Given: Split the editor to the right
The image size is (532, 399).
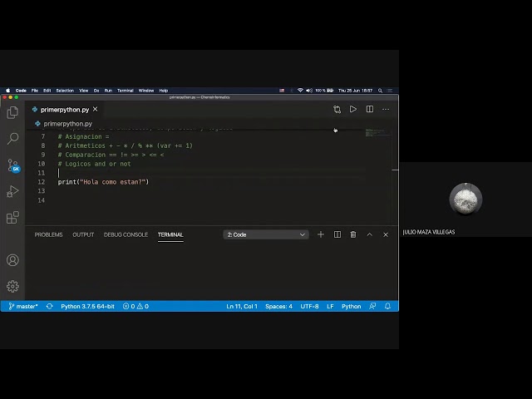Looking at the screenshot, I should (x=370, y=109).
